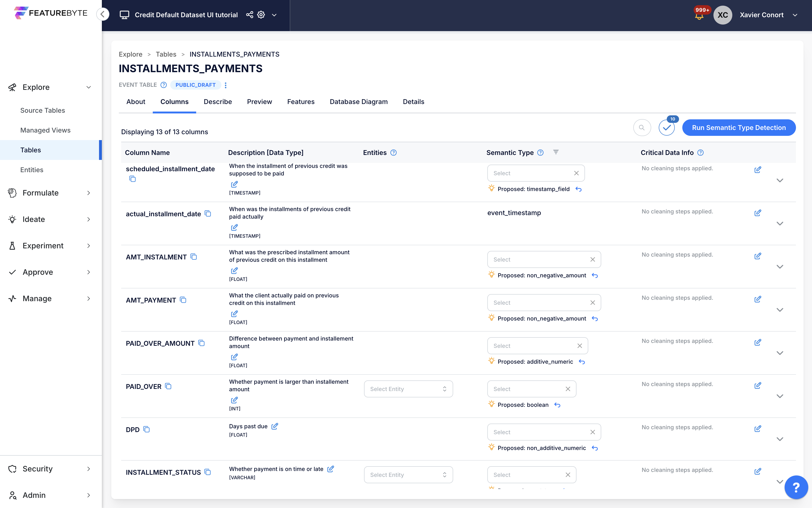
Task: Collapse the left navigation sidebar
Action: [x=103, y=14]
